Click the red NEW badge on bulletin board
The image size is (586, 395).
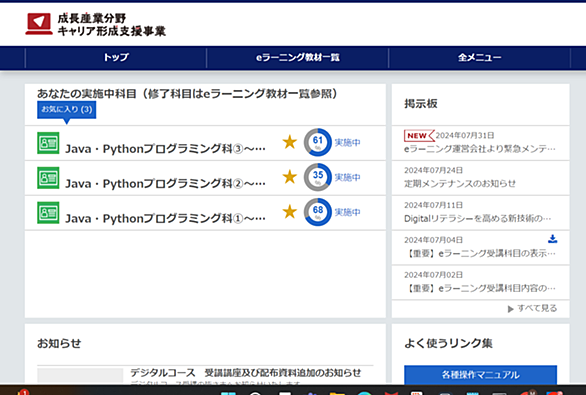click(419, 135)
